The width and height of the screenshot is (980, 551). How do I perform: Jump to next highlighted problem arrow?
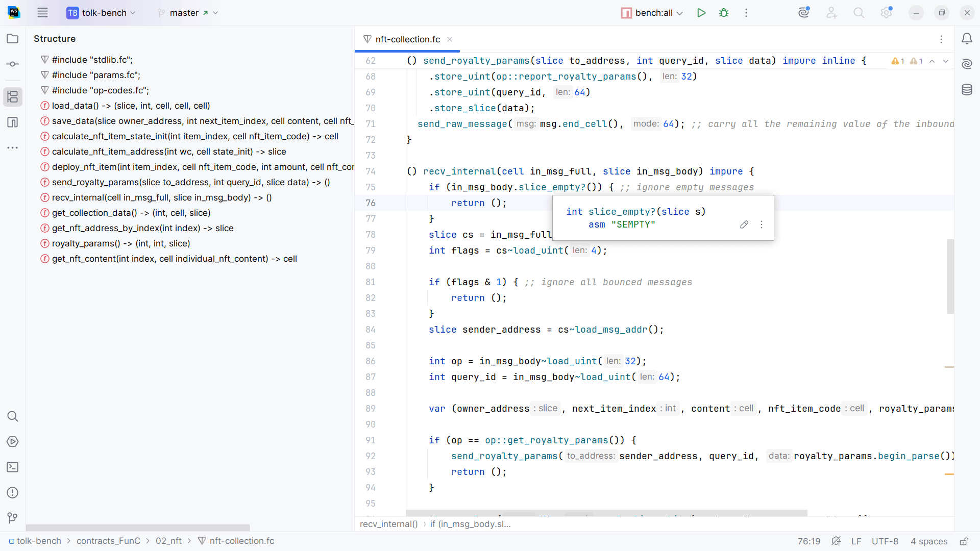[946, 61]
